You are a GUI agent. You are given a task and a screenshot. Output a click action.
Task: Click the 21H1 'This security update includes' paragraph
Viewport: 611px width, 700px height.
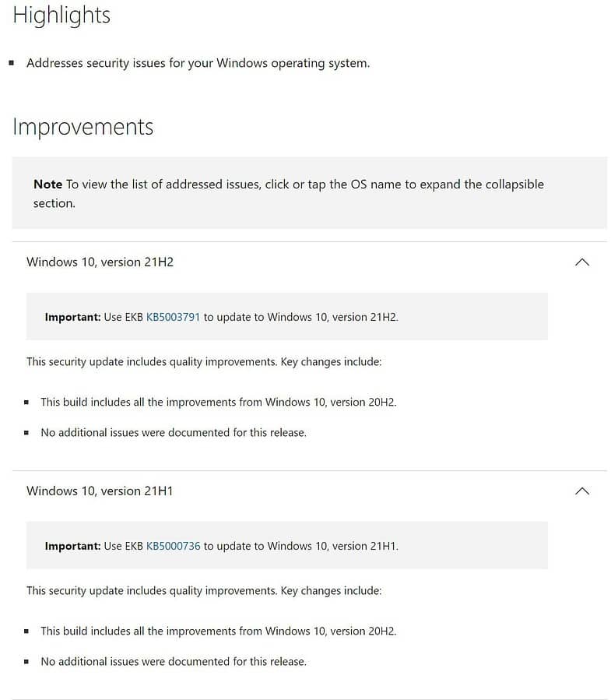[204, 590]
